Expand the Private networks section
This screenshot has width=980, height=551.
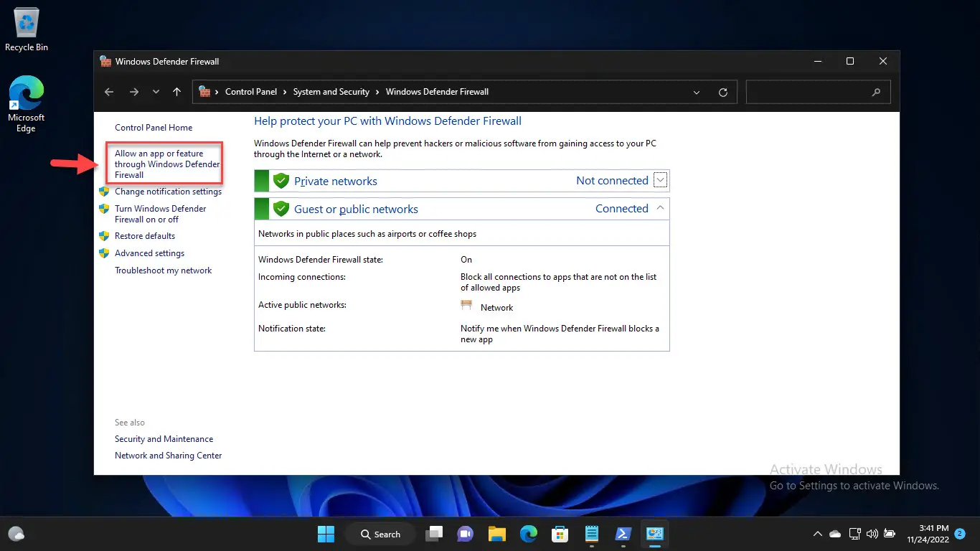point(661,181)
